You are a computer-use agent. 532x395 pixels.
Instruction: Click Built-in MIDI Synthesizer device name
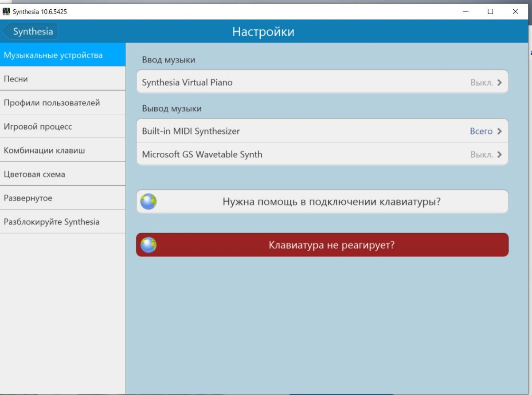point(191,131)
